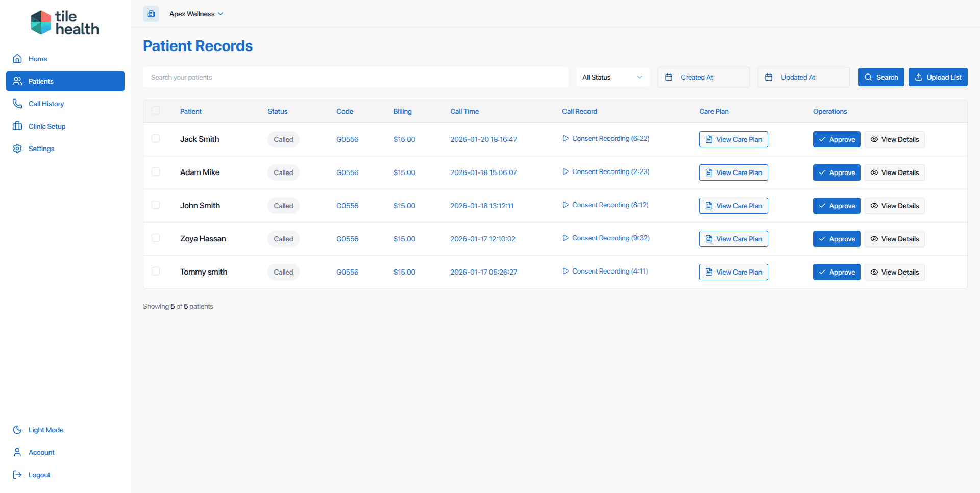Click the calendar icon in Updated At
Screen dimensions: 980x493
(769, 77)
